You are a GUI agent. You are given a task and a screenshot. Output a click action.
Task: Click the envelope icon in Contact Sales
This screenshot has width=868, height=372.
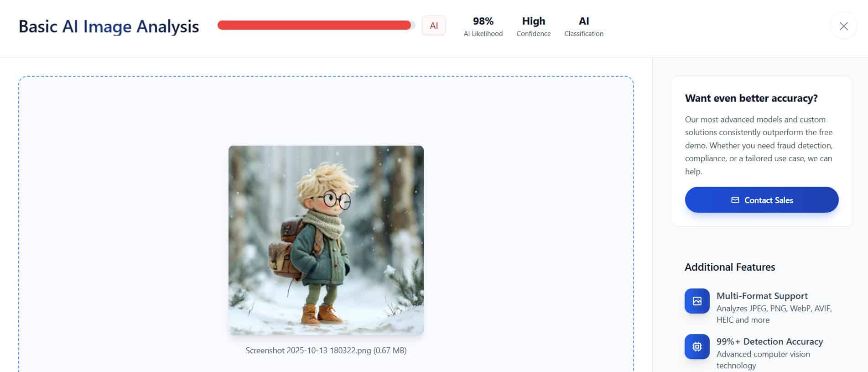[735, 200]
